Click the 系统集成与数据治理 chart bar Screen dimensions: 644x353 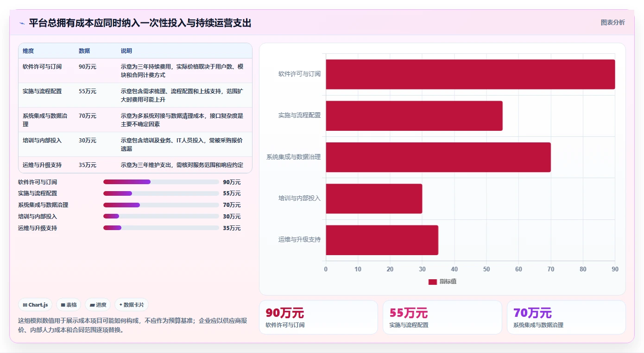pyautogui.click(x=438, y=157)
